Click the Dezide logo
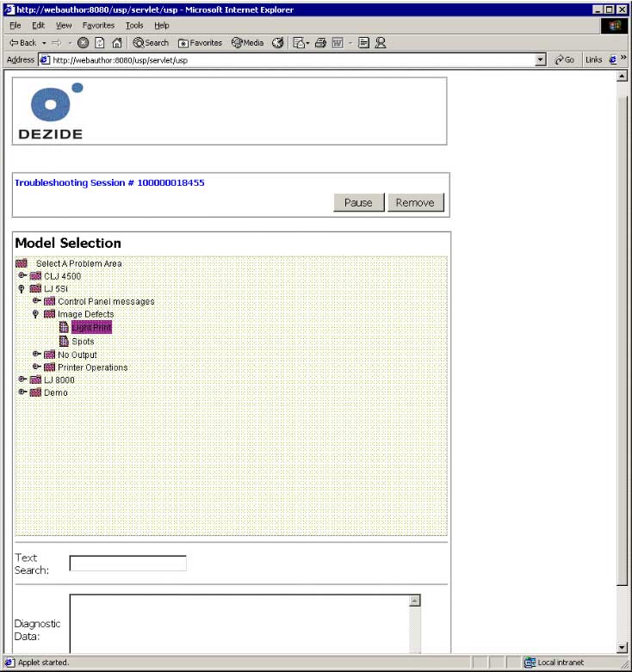The width and height of the screenshot is (632, 672). pyautogui.click(x=51, y=111)
